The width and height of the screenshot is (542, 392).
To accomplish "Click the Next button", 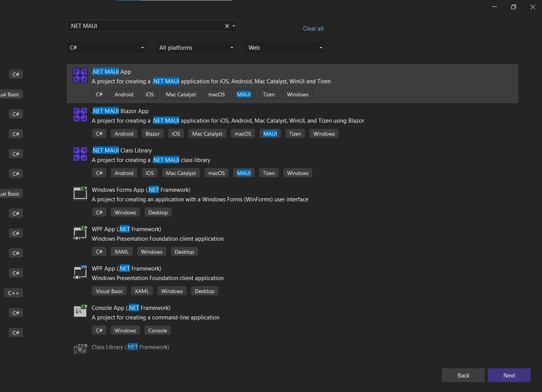I will point(509,375).
